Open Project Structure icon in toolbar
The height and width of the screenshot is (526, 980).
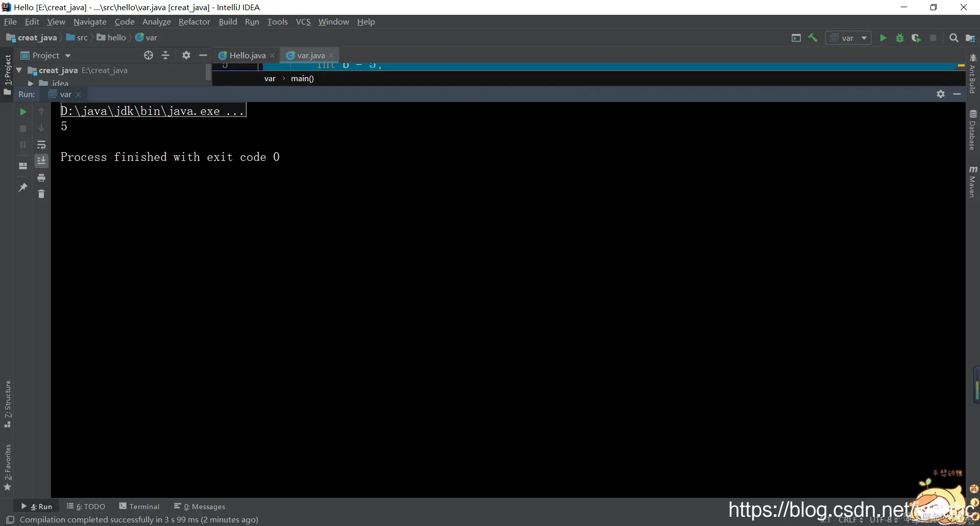[x=971, y=38]
